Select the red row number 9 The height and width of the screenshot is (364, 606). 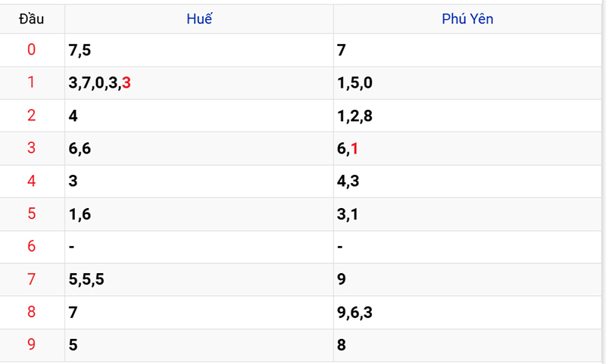pyautogui.click(x=31, y=345)
